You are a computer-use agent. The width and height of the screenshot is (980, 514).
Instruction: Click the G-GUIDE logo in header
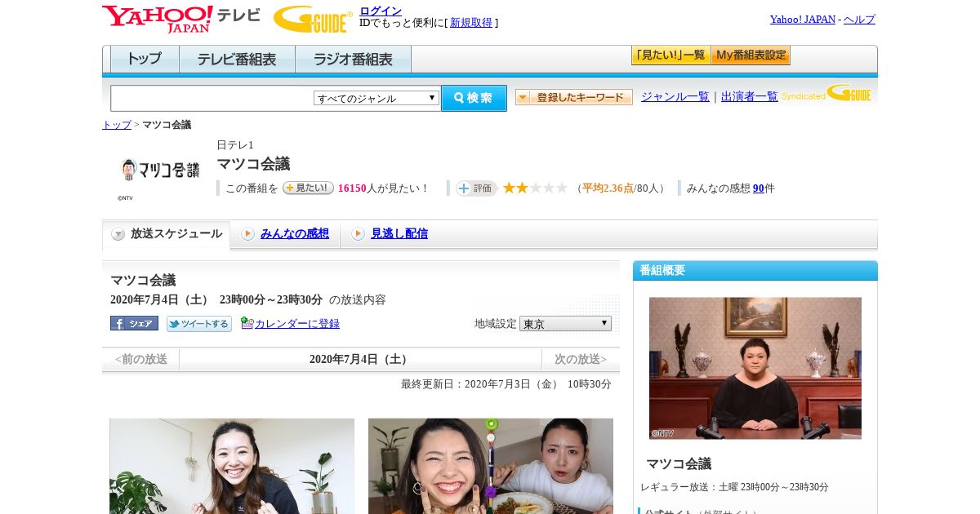click(x=313, y=19)
